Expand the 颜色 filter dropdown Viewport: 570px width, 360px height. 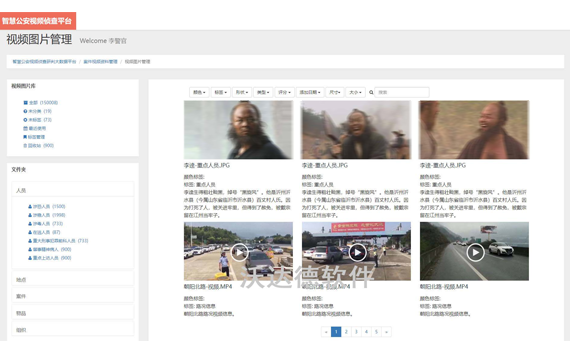point(199,92)
